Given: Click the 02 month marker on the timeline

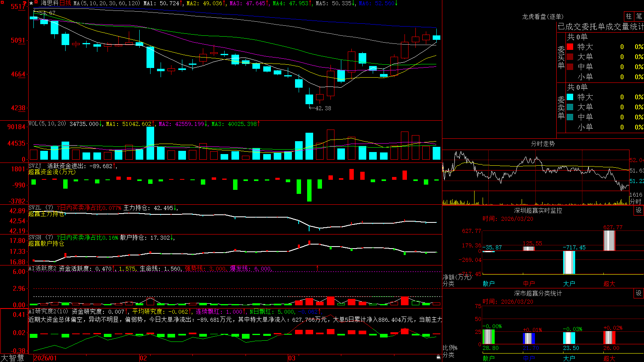Looking at the screenshot, I should 143,358.
